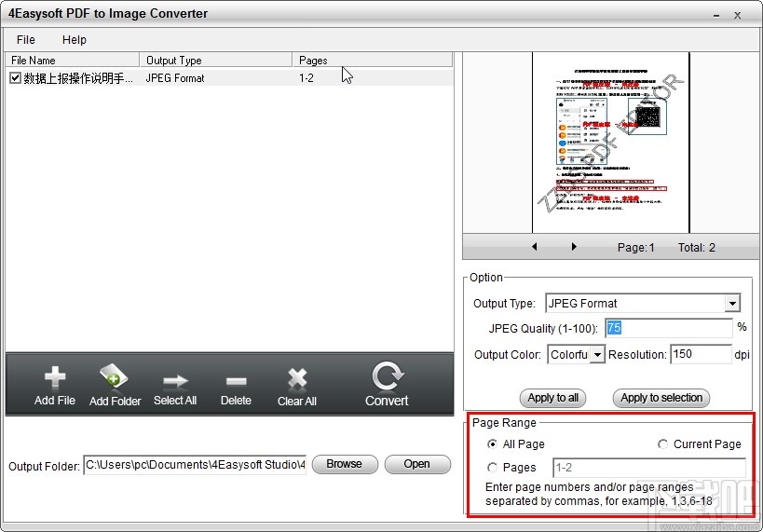
Task: Close the converter window
Action: pyautogui.click(x=738, y=16)
